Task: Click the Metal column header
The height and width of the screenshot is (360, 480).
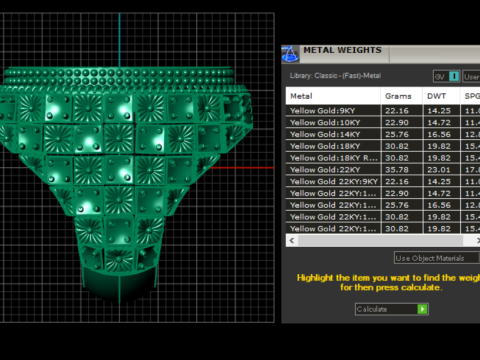Action: pos(333,96)
